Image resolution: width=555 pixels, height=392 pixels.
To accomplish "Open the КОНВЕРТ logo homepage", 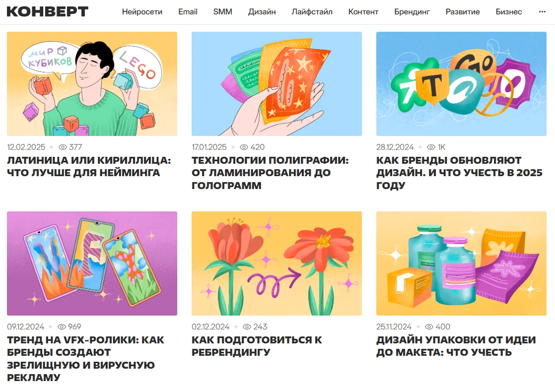I will pyautogui.click(x=48, y=12).
